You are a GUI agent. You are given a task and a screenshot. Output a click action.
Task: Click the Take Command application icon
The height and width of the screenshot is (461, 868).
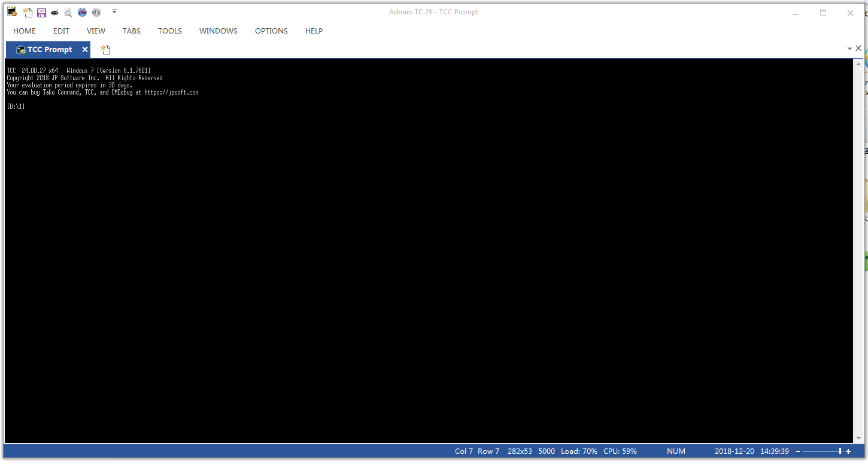(11, 12)
